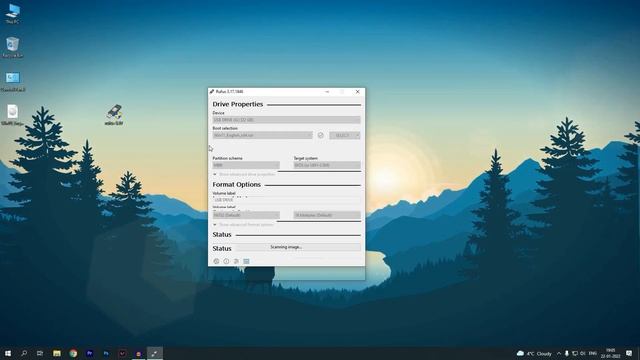Open the orange running app icon in the taskbar

(x=138, y=353)
